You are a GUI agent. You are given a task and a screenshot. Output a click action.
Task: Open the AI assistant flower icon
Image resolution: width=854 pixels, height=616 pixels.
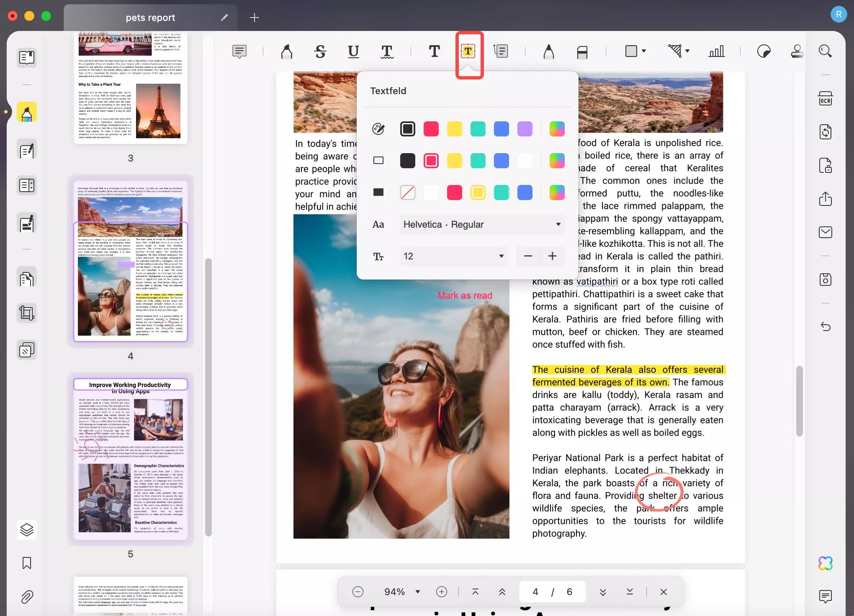tap(825, 563)
